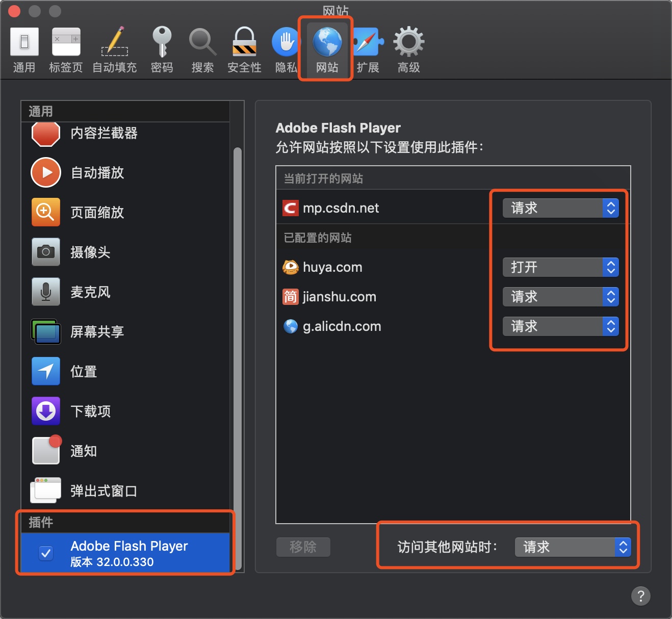
Task: Open the g.alicdn.com 请求 permission dropdown
Action: pyautogui.click(x=561, y=326)
